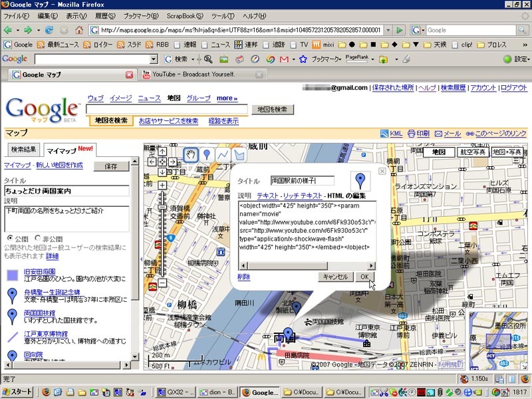
Task: Click OK in placemark editor
Action: click(x=364, y=277)
